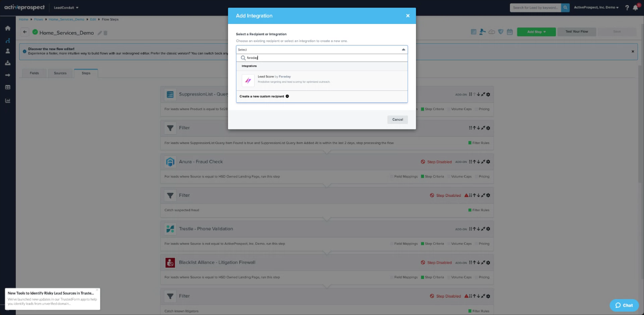Click the back arrow beside flow name
Screen dimensions: 644x315
point(25,32)
